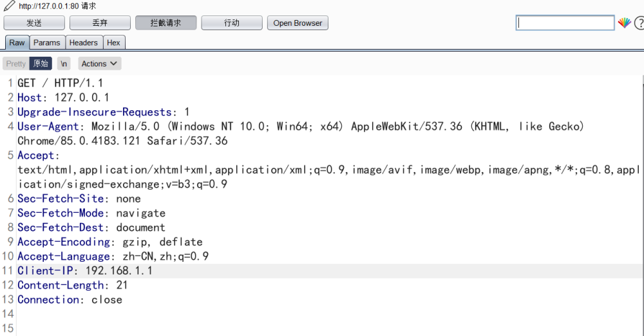Click the Accept-Language header
The height and width of the screenshot is (336, 644).
(113, 256)
